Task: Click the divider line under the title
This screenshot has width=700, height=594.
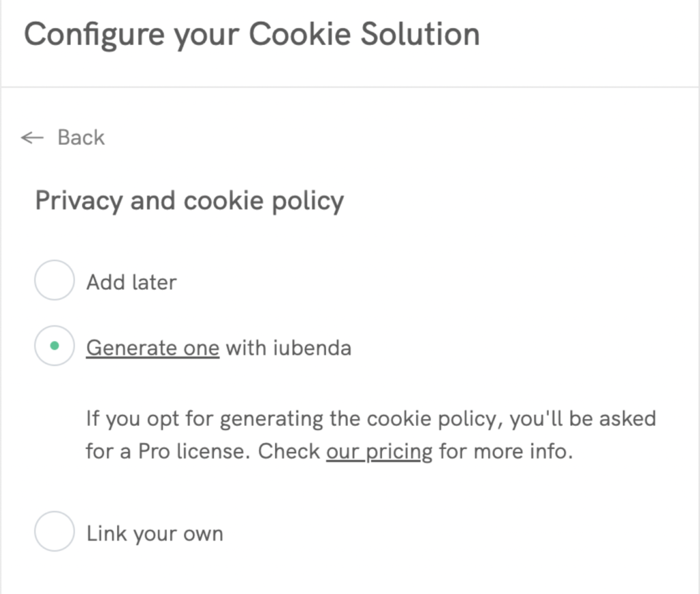Action: [x=350, y=87]
